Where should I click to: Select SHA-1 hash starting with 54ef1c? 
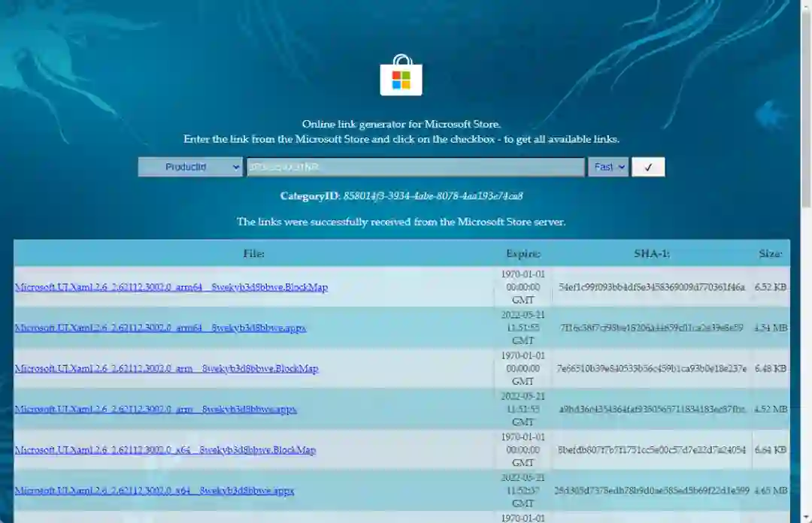coord(651,287)
